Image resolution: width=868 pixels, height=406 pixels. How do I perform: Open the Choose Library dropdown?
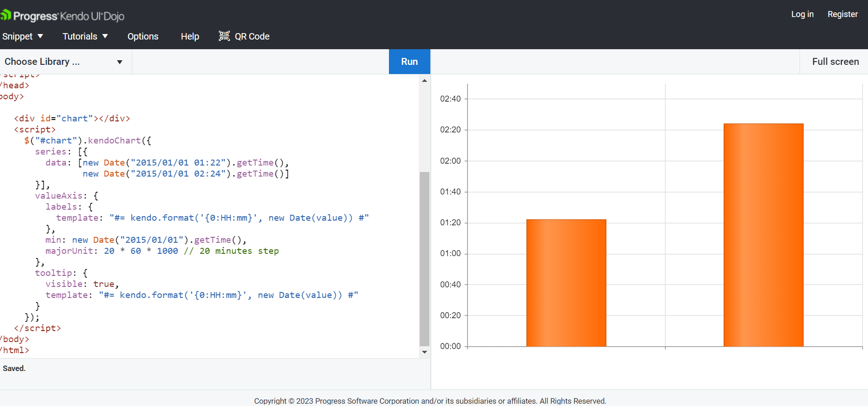[63, 62]
